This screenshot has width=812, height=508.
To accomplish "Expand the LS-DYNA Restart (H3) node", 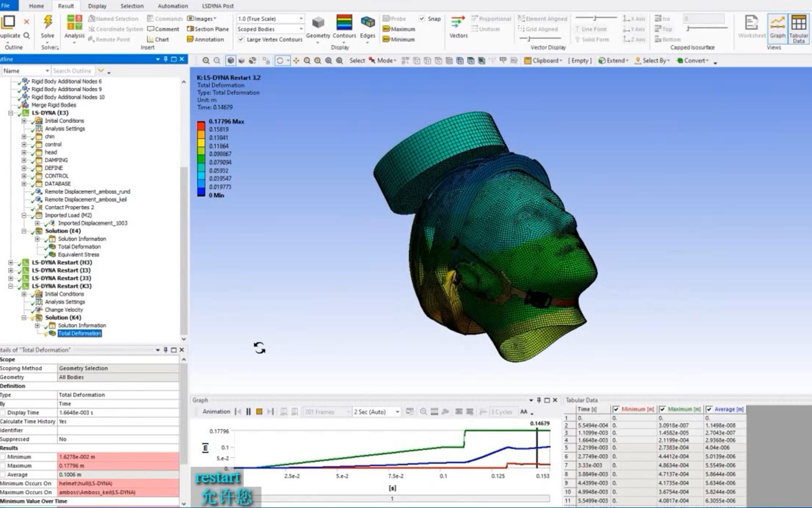I will [11, 262].
